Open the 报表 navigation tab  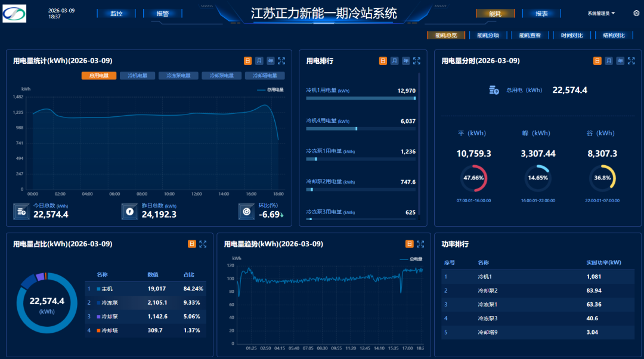point(541,14)
